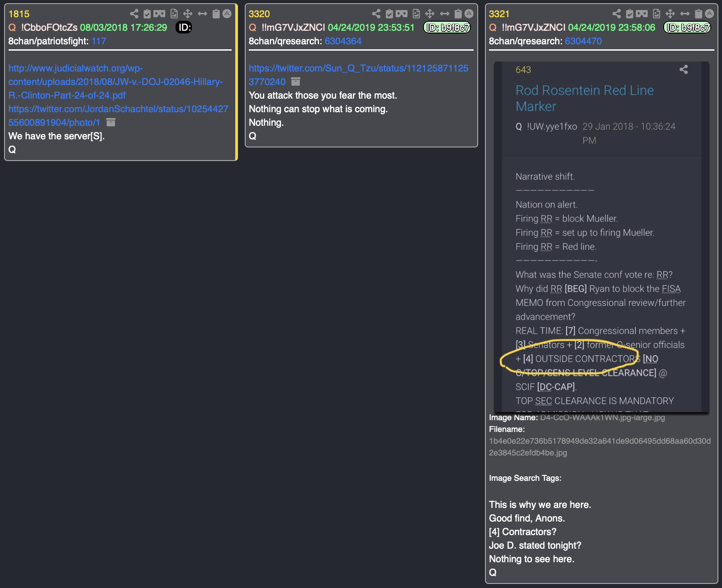
Task: Toggle horizontal-expand arrows on post 1815
Action: 202,14
